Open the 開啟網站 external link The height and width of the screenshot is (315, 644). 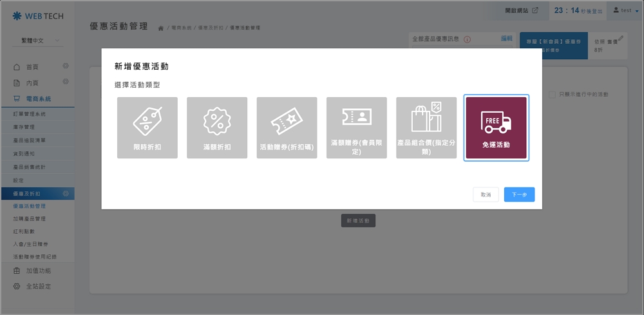(522, 10)
